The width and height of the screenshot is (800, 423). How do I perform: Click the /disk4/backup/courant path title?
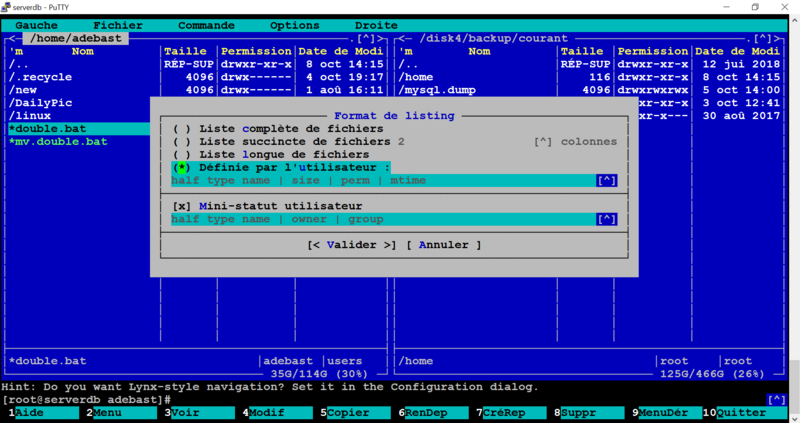click(493, 38)
